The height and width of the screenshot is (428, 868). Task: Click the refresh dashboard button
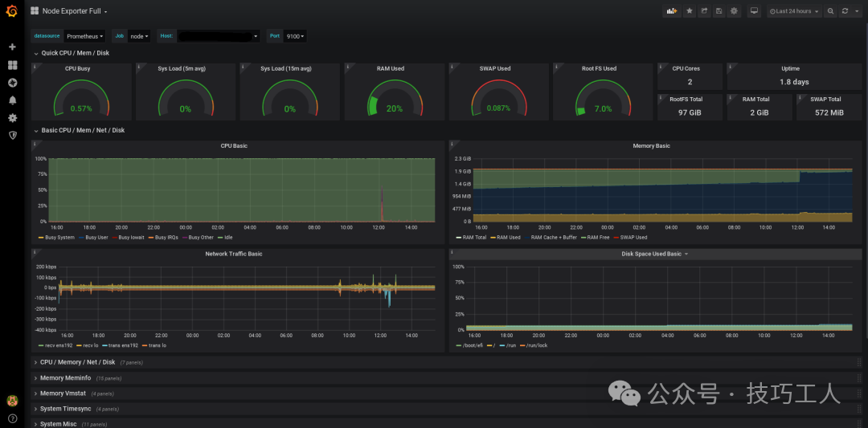coord(845,11)
